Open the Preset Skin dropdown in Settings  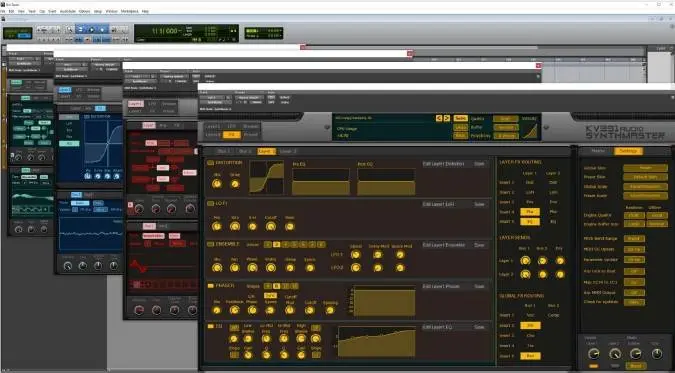(x=645, y=177)
